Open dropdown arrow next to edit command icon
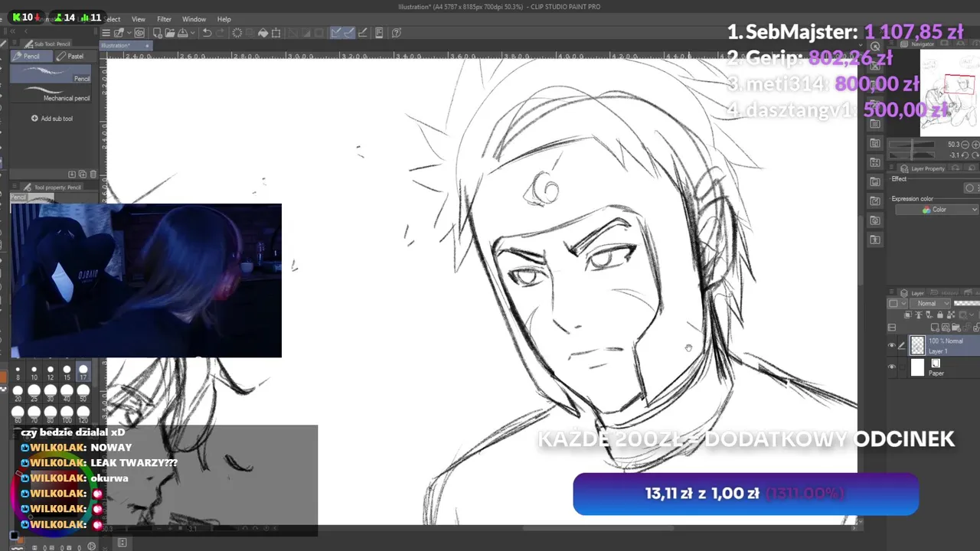This screenshot has width=980, height=551. (x=129, y=33)
